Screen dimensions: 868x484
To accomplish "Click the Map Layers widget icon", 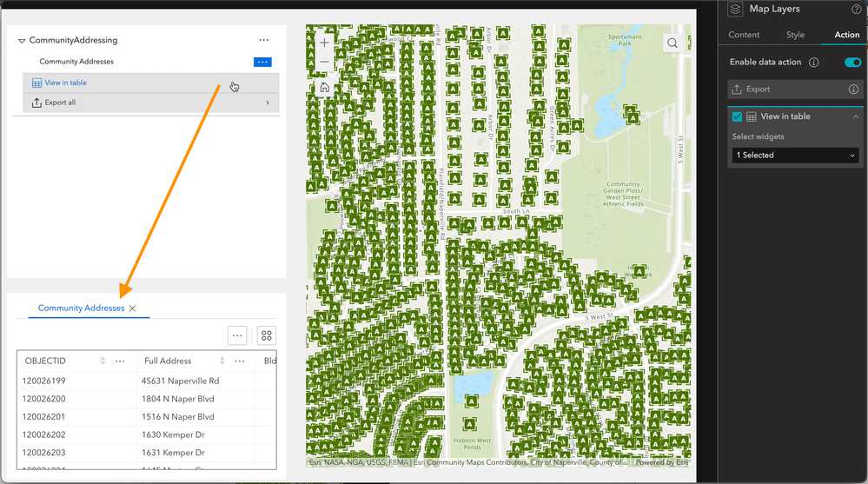I will pos(735,10).
